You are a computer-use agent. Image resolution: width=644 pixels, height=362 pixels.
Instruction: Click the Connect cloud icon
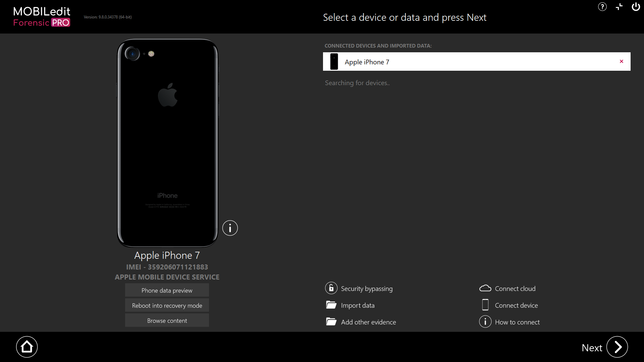click(x=485, y=288)
